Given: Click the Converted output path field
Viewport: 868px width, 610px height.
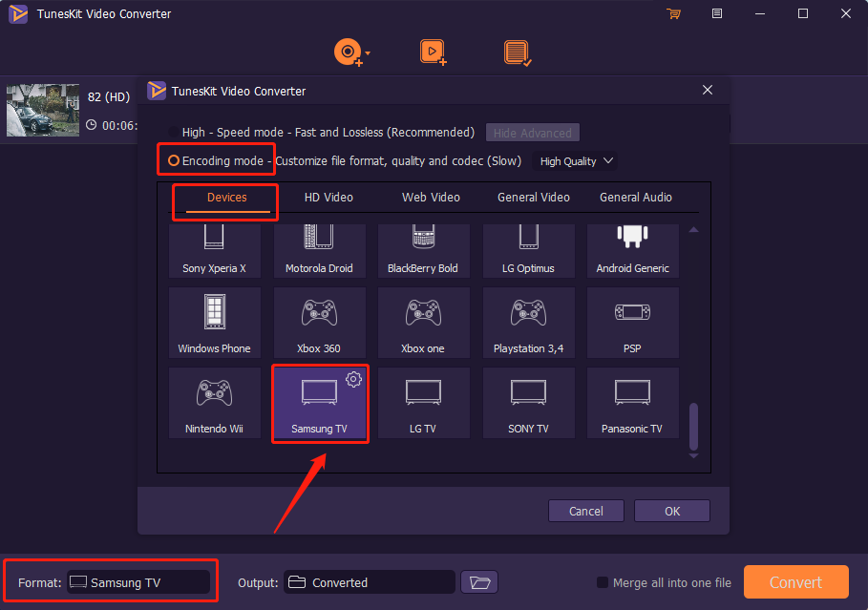Looking at the screenshot, I should coord(370,582).
